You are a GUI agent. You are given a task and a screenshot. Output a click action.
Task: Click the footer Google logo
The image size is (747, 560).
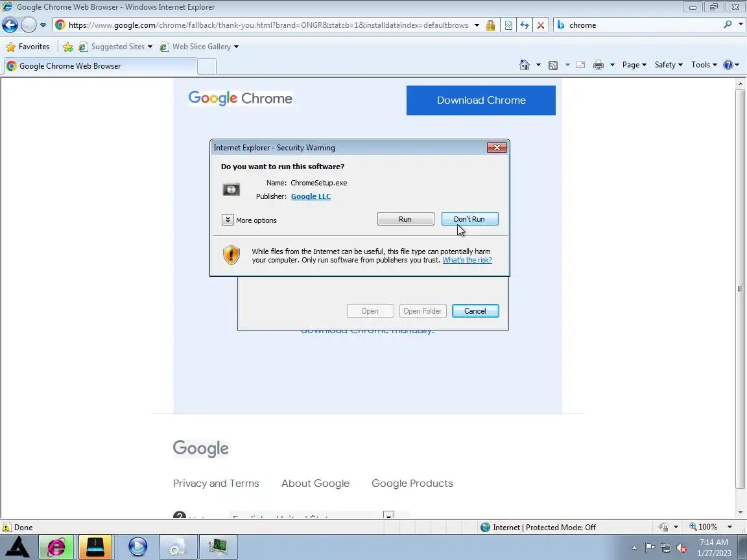click(x=200, y=449)
